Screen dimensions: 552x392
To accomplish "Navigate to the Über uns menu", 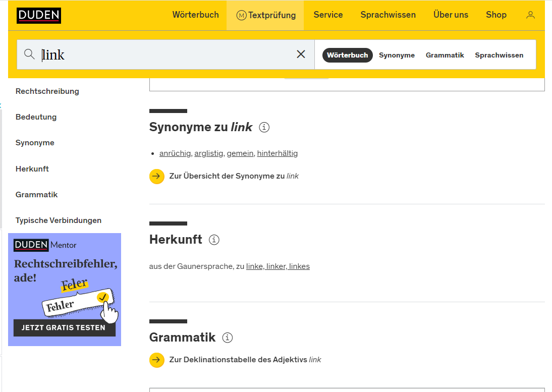I will [x=451, y=15].
